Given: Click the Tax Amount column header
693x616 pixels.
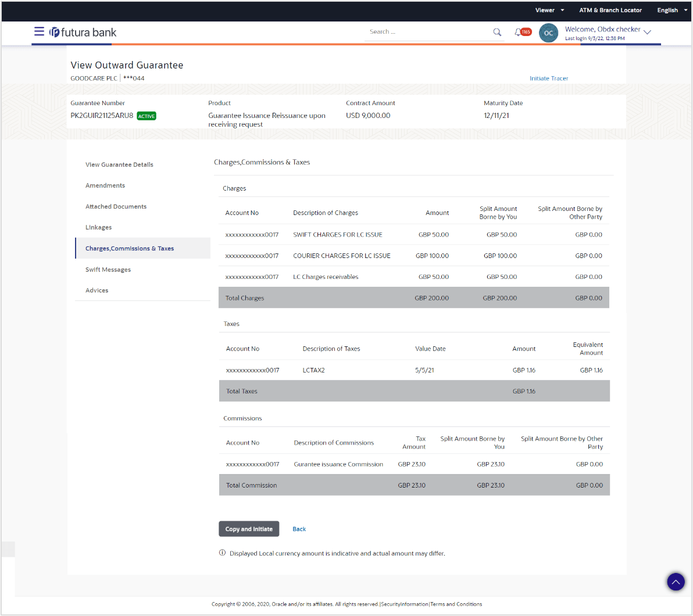Looking at the screenshot, I should point(414,443).
